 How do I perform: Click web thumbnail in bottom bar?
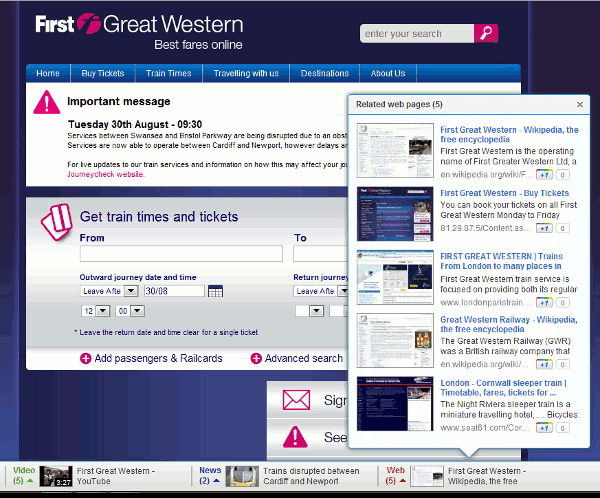[427, 476]
